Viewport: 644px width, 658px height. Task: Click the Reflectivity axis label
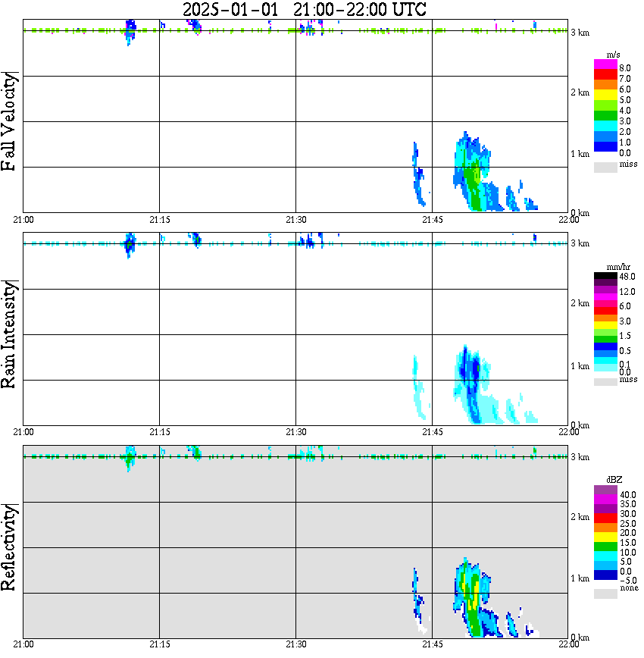[8, 547]
